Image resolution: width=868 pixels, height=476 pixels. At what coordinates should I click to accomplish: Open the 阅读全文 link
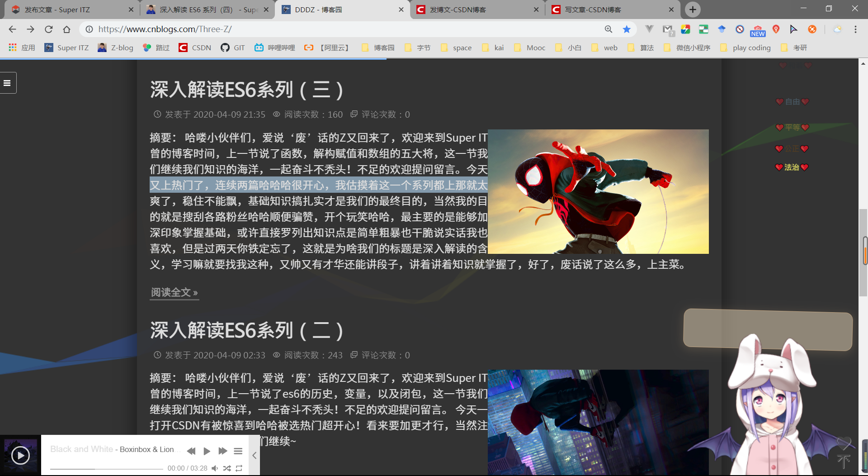173,292
